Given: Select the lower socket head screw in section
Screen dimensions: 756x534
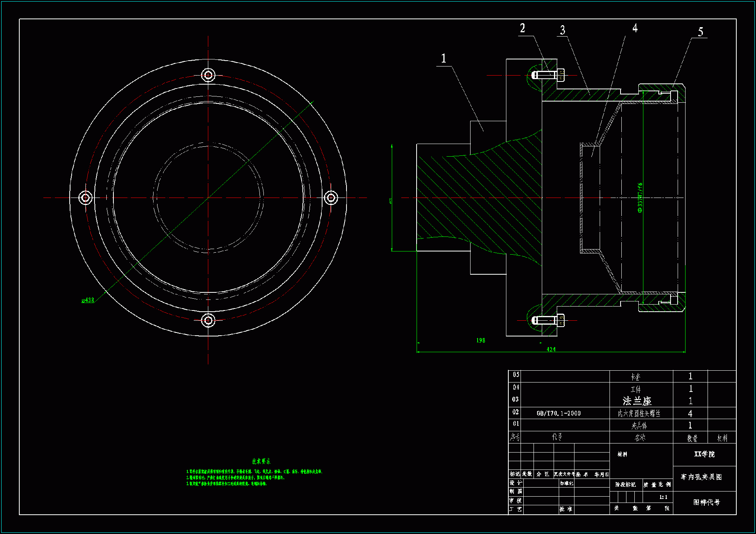Looking at the screenshot, I should coord(547,320).
